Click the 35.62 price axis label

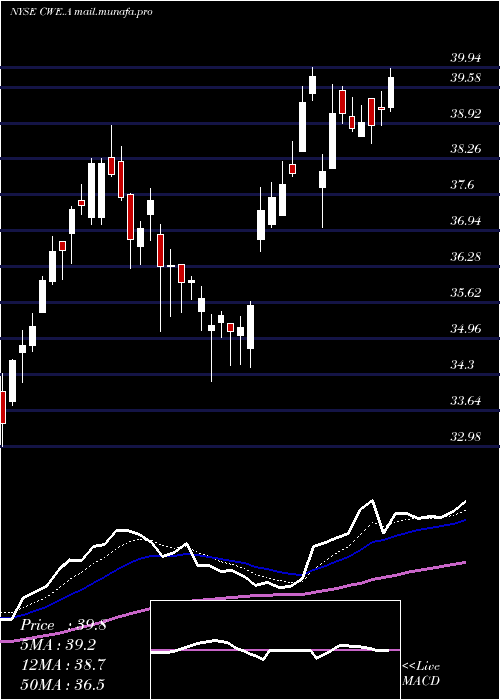pos(466,293)
